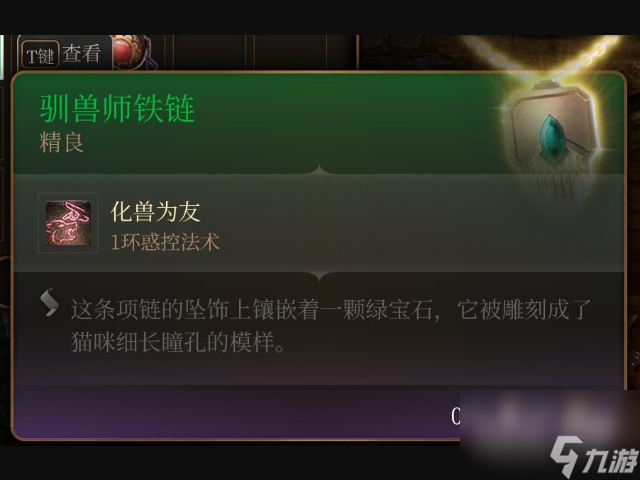The width and height of the screenshot is (640, 480).
Task: Click the 九游 watermark logo
Action: [x=593, y=457]
